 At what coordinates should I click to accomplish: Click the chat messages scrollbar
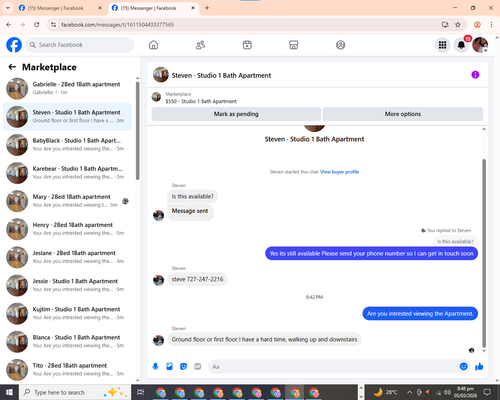[484, 253]
